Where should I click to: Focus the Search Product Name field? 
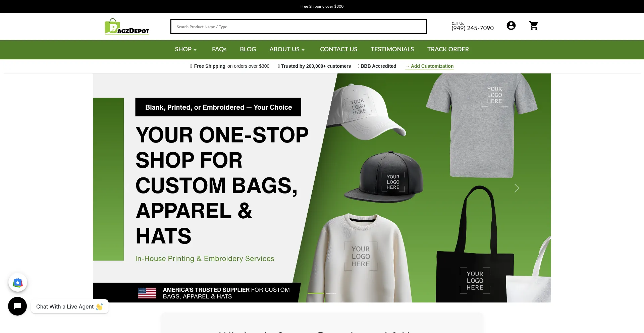[x=299, y=27]
